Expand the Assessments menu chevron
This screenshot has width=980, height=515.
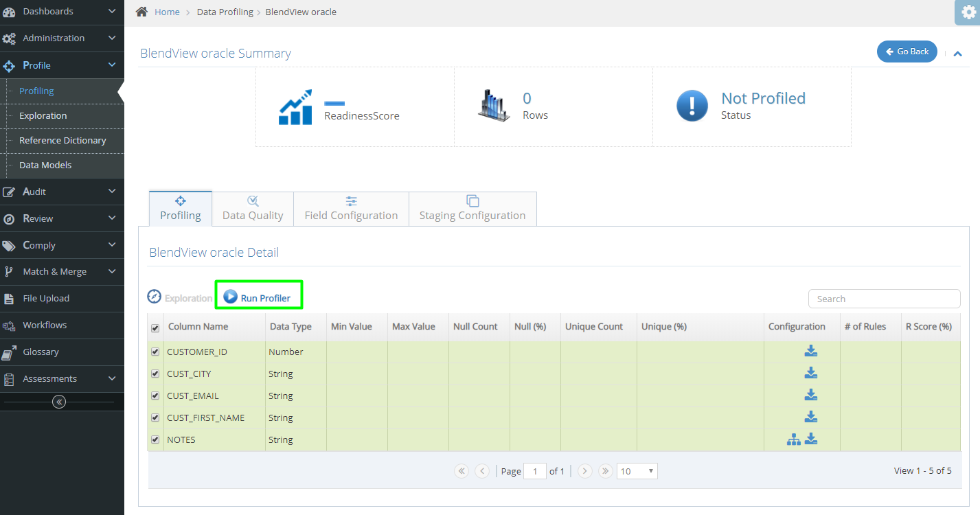coord(112,378)
